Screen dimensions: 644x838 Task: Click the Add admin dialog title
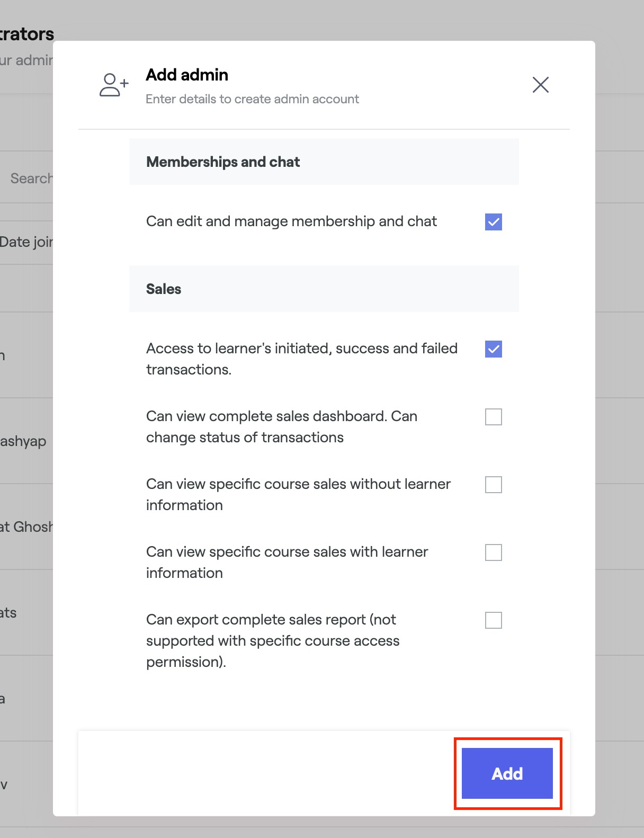coord(187,75)
